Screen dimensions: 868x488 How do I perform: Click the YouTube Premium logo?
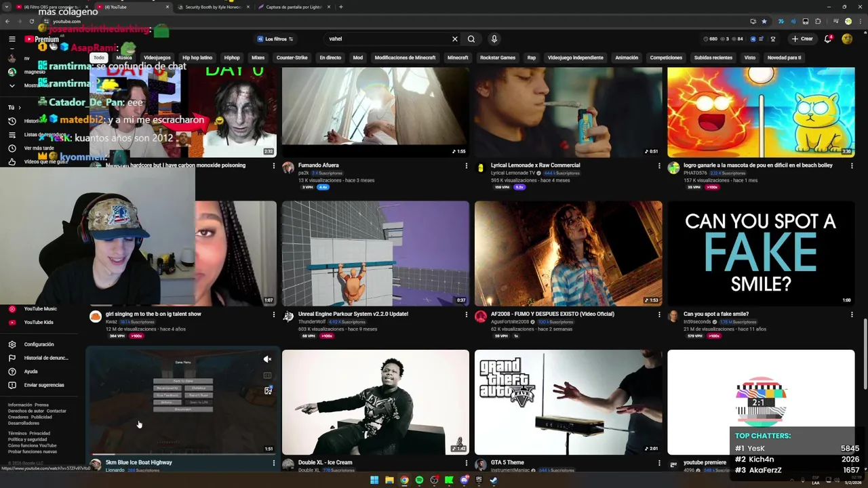42,39
